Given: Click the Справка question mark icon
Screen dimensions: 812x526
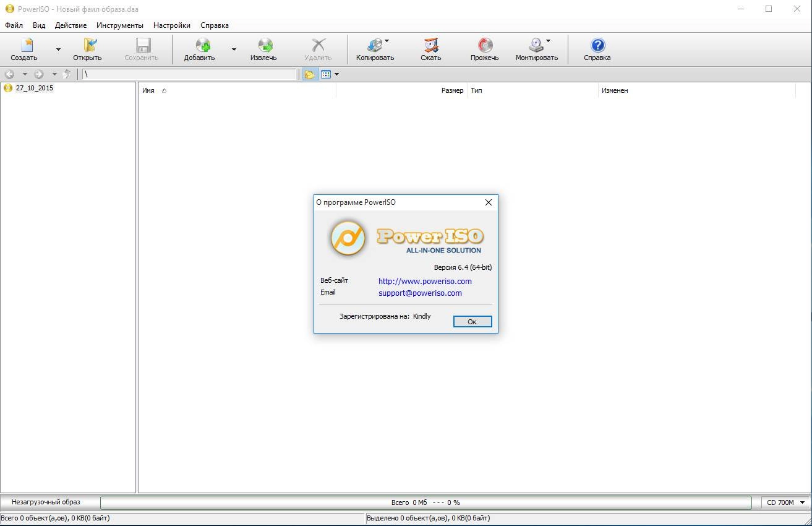Looking at the screenshot, I should point(598,45).
